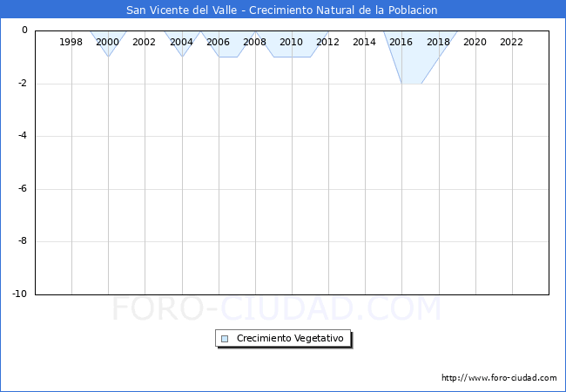Click the 2008 x-axis year label
This screenshot has height=392, width=566.
(254, 42)
